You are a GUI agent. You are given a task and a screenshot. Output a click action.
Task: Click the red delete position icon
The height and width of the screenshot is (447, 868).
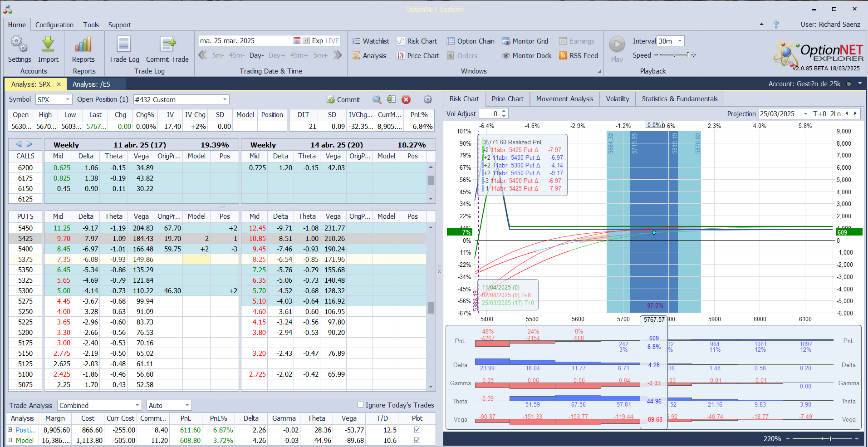(406, 99)
